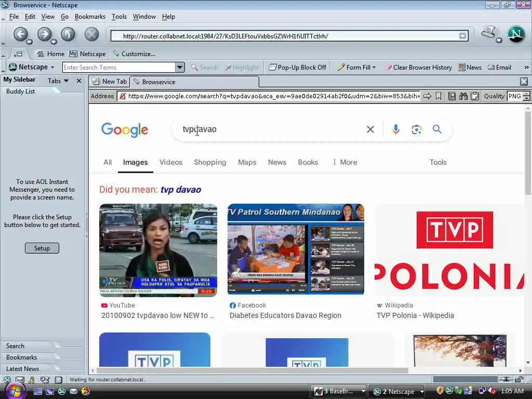The image size is (532, 399).
Task: Close the My Sidebar panel
Action: (x=79, y=81)
